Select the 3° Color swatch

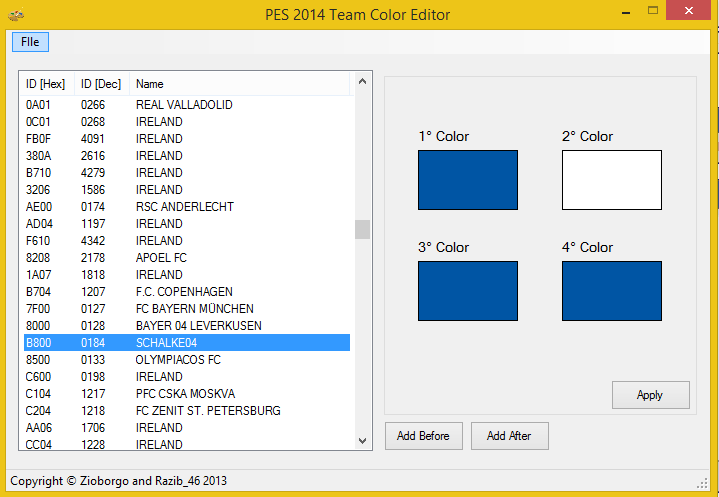pyautogui.click(x=467, y=291)
